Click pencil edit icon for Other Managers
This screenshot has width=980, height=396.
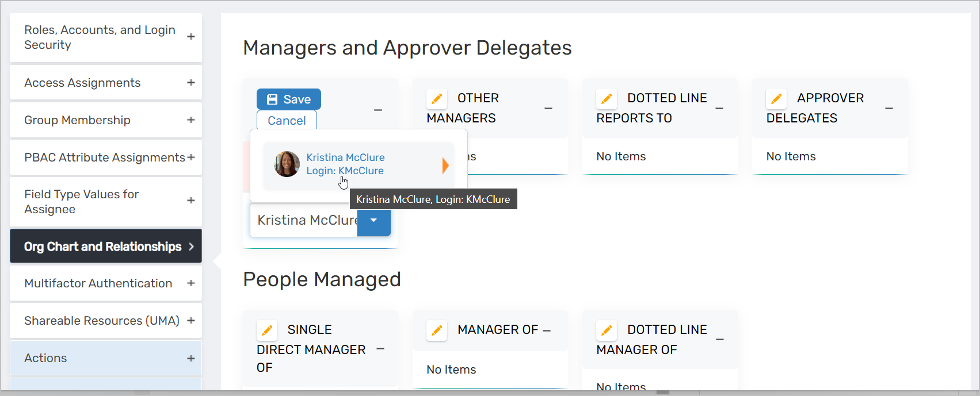click(437, 99)
